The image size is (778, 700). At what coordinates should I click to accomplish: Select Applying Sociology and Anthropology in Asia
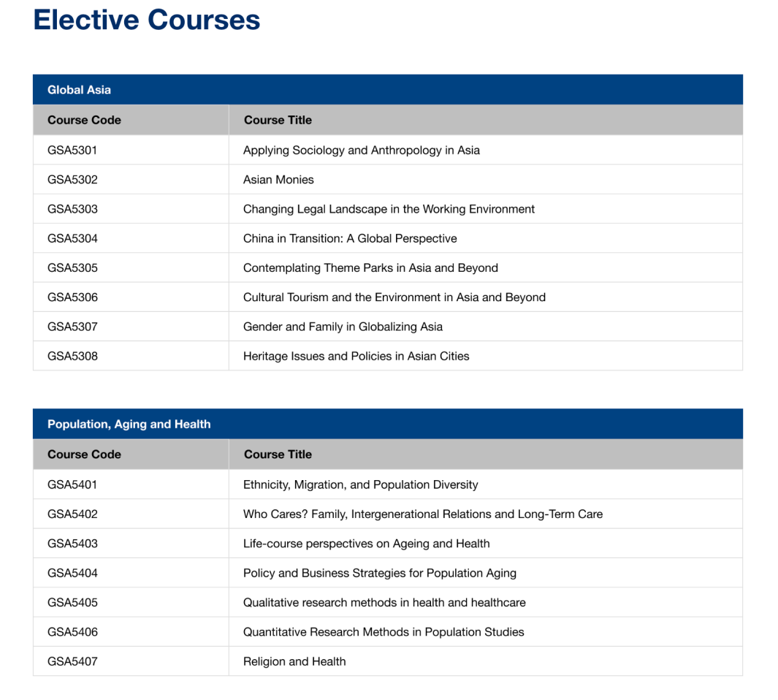tap(361, 151)
